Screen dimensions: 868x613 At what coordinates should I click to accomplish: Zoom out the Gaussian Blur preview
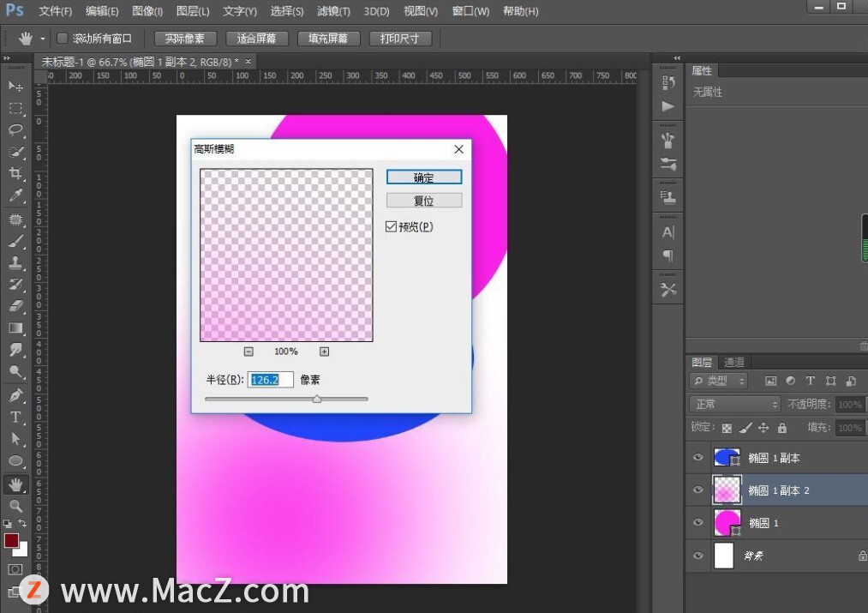click(x=248, y=352)
